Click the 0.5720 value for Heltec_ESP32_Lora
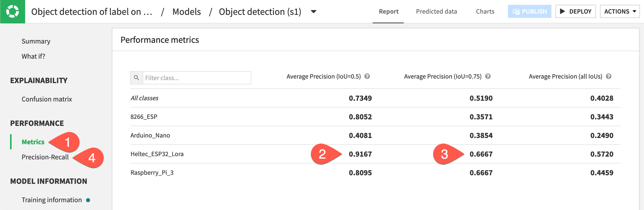Viewport: 644px width, 210px height. coord(602,154)
